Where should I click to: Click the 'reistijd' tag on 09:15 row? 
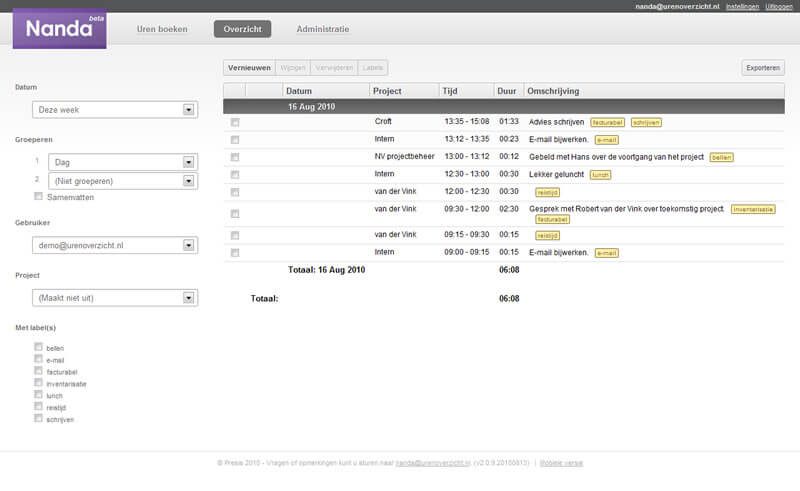547,235
